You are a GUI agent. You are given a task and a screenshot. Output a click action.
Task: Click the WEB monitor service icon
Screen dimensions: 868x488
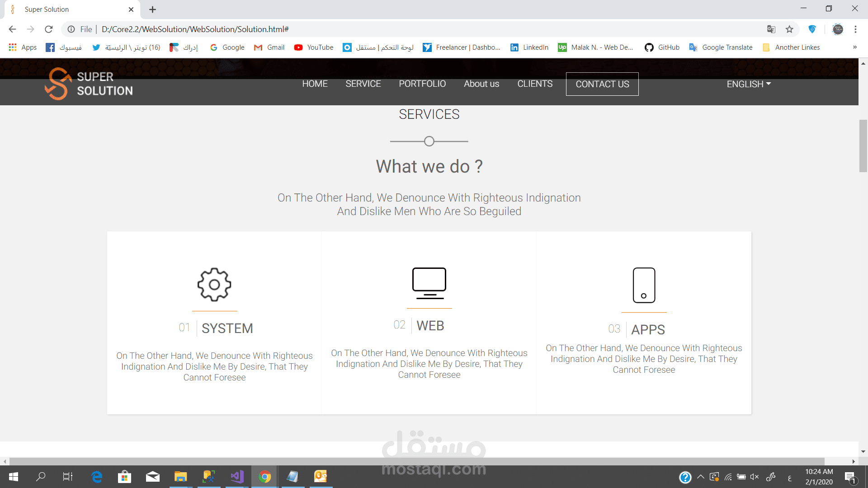point(429,283)
